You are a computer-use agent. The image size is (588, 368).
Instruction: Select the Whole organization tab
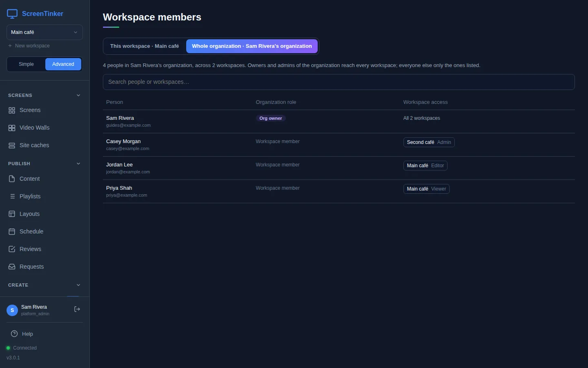(x=252, y=46)
